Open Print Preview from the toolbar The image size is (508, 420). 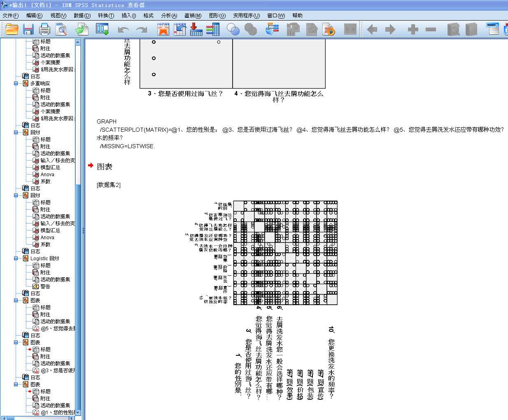(x=61, y=29)
